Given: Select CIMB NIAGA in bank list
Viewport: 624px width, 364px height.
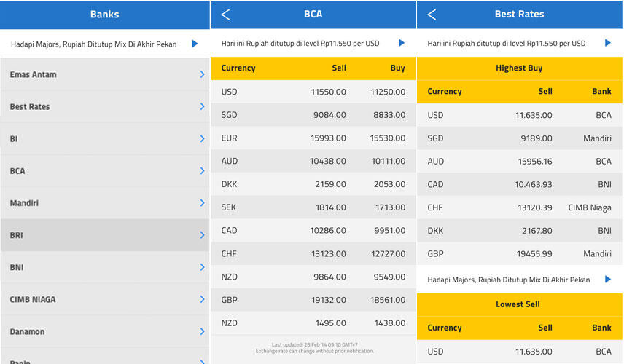Looking at the screenshot, I should [105, 300].
